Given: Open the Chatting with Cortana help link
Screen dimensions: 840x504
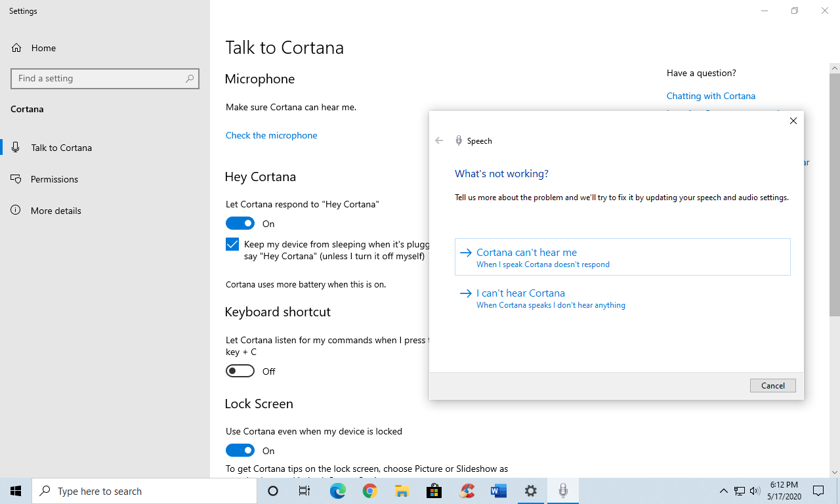Looking at the screenshot, I should tap(711, 96).
